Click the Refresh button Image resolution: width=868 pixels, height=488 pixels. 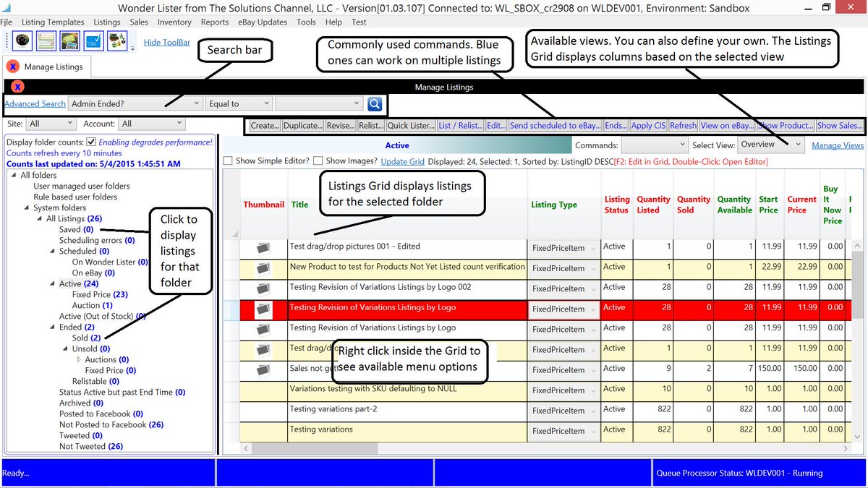[x=683, y=126]
